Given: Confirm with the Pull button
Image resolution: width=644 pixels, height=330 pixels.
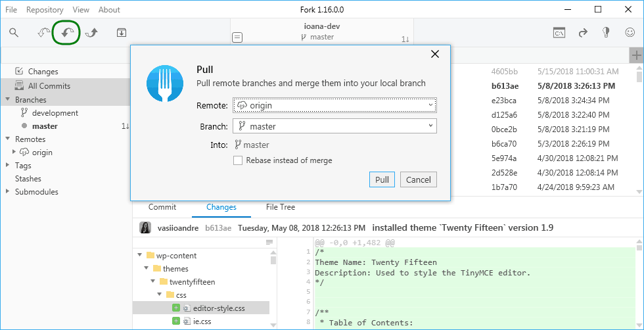Looking at the screenshot, I should click(382, 179).
